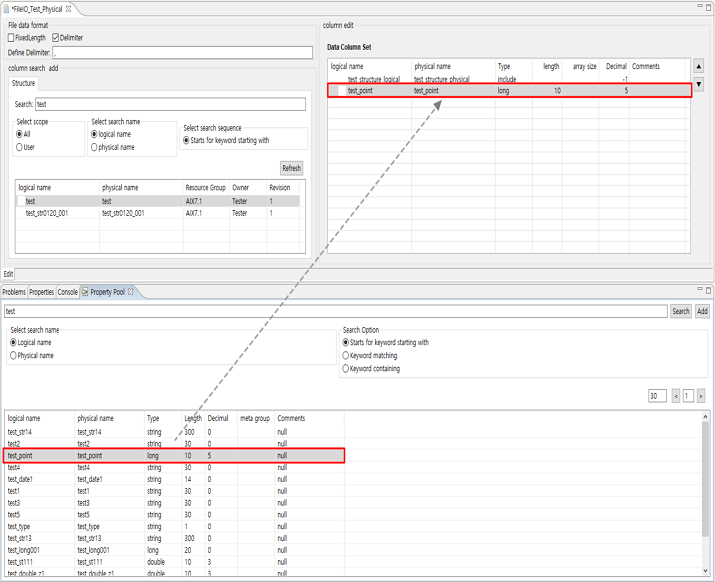This screenshot has width=715, height=582.
Task: Switch to the Console tab
Action: pos(67,292)
